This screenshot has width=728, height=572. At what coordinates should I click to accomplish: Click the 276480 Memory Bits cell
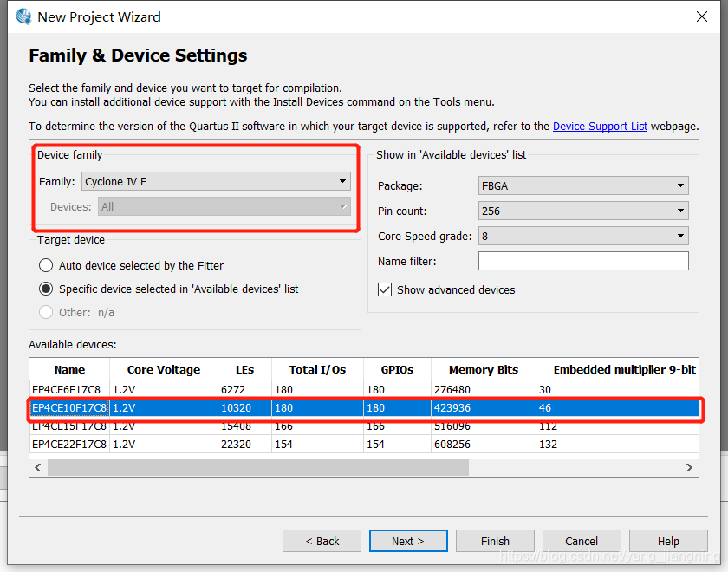[x=484, y=389]
